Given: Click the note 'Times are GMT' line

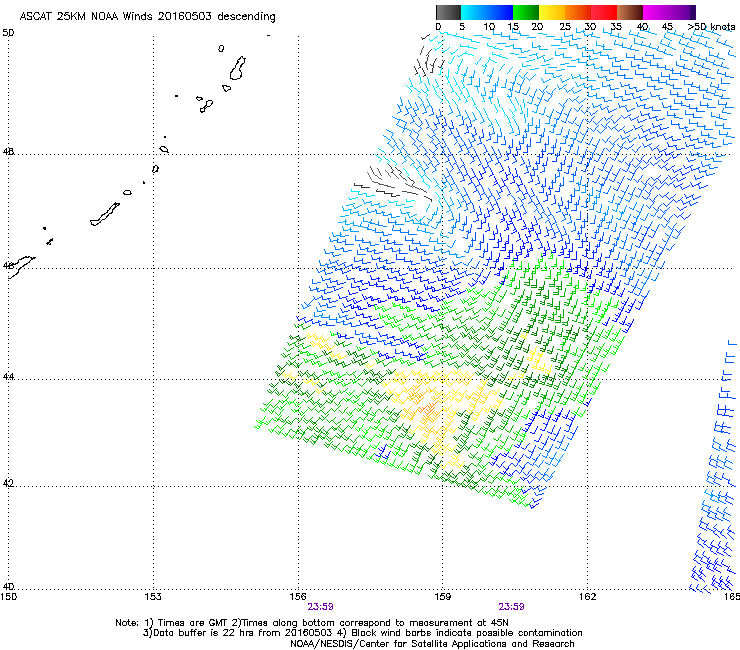Looking at the screenshot, I should coord(312,623).
